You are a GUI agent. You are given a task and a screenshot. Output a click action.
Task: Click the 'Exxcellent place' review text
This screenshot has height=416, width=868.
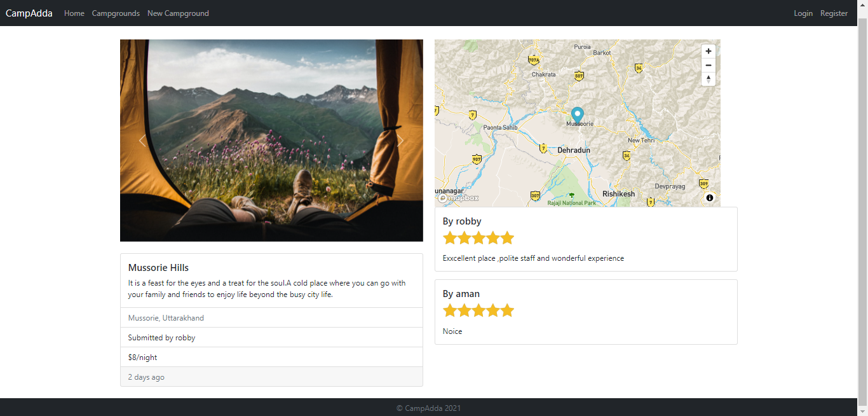coord(533,258)
